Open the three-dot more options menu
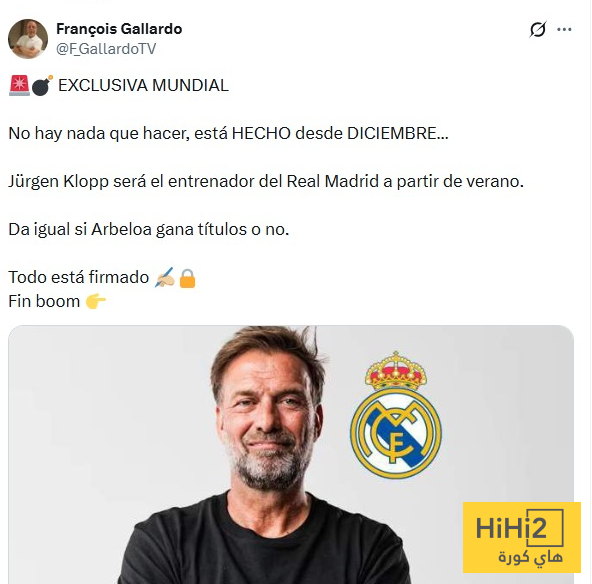This screenshot has height=584, width=592. point(564,29)
